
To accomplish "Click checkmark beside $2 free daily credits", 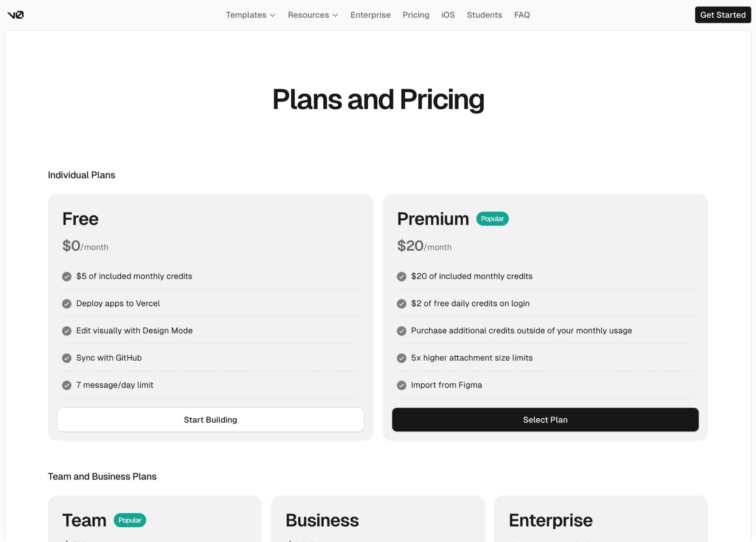I will click(x=401, y=304).
